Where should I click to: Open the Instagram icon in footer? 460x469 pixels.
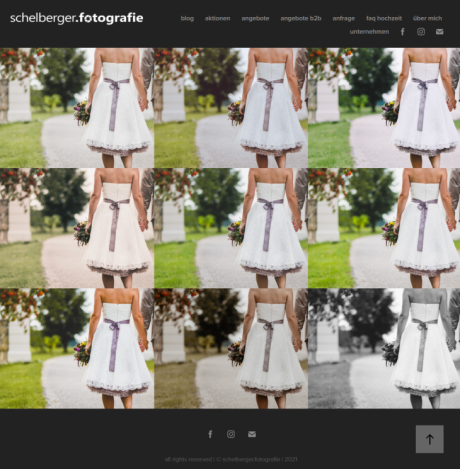pyautogui.click(x=231, y=434)
